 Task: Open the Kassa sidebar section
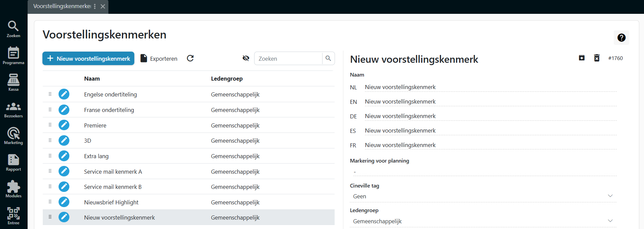(x=13, y=82)
